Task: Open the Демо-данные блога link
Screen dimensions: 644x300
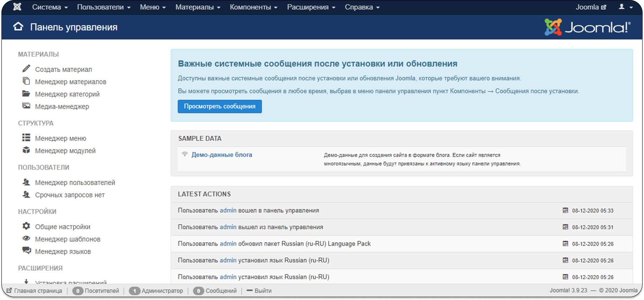Action: click(221, 155)
